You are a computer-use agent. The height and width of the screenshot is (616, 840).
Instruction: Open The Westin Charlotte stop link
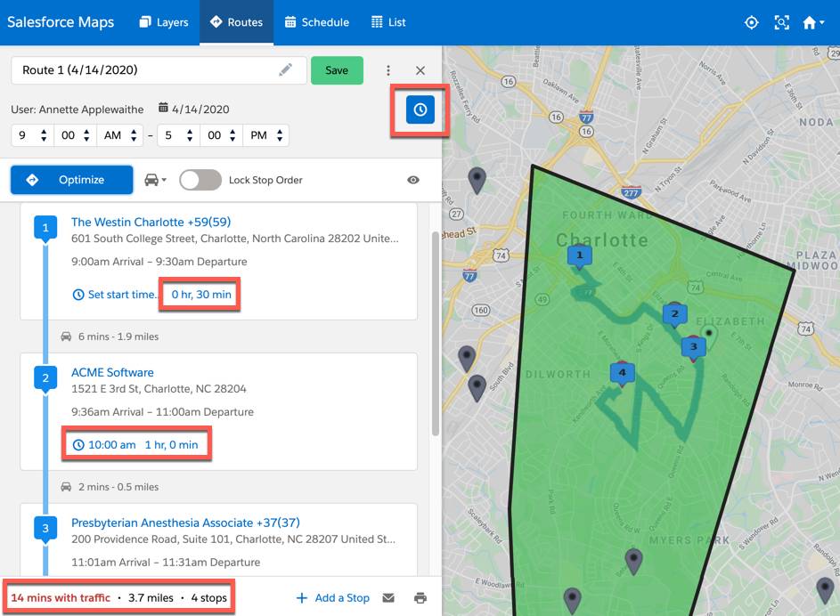[x=151, y=223]
